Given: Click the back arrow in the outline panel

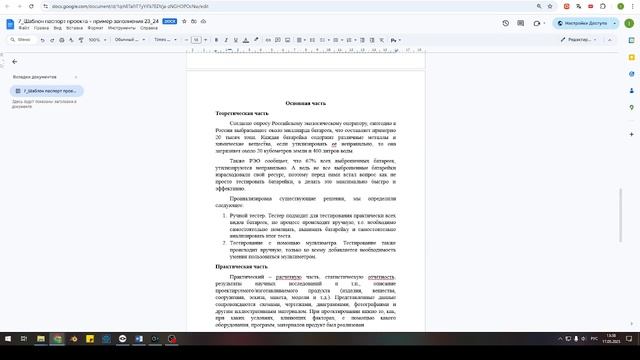Looking at the screenshot, I should [x=15, y=62].
